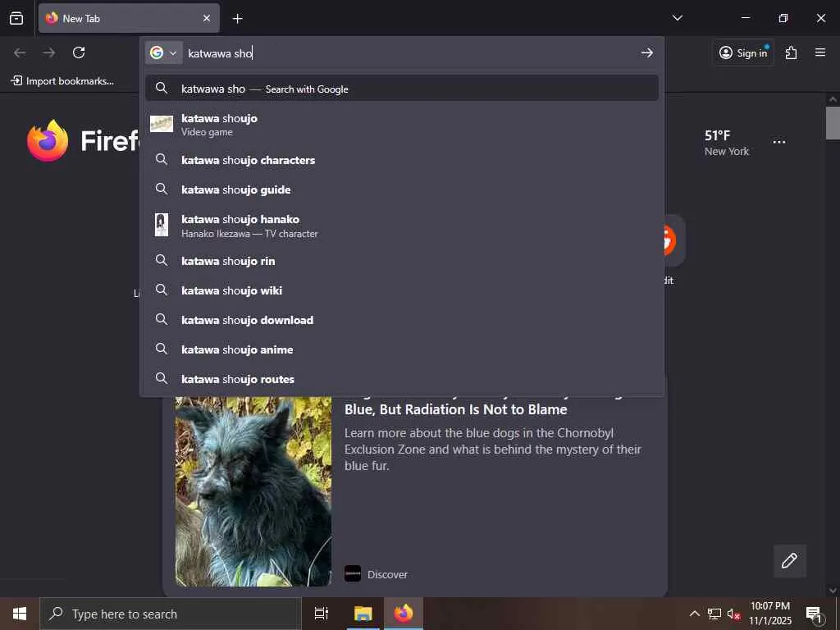Screen dimensions: 840x630
Task: Open the blue dog article image
Action: [x=253, y=491]
